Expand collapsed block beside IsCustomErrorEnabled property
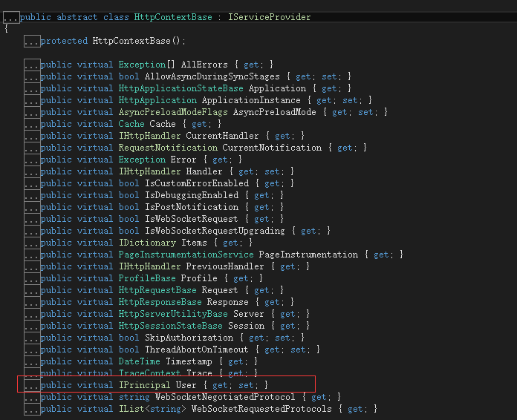The image size is (517, 420). coord(32,184)
